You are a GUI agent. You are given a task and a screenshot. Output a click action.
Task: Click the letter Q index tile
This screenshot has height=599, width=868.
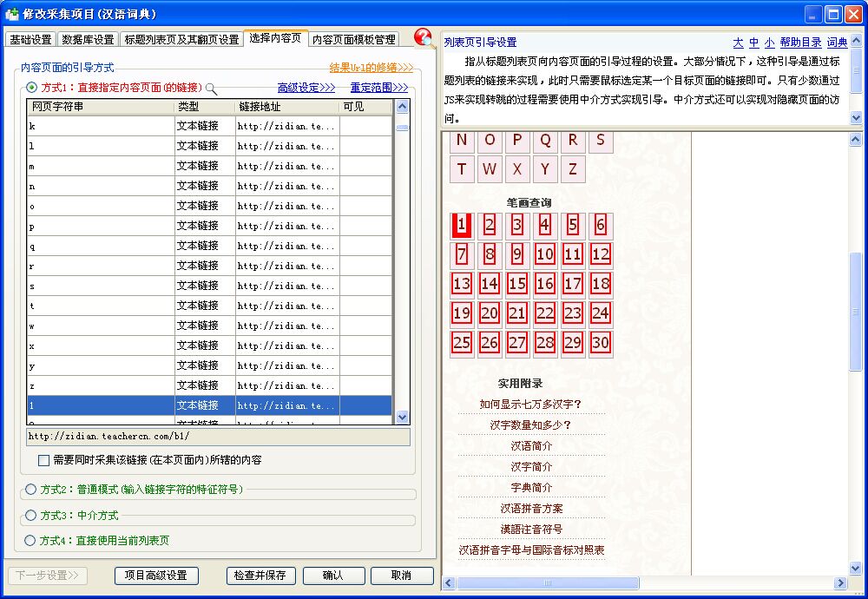pos(545,141)
